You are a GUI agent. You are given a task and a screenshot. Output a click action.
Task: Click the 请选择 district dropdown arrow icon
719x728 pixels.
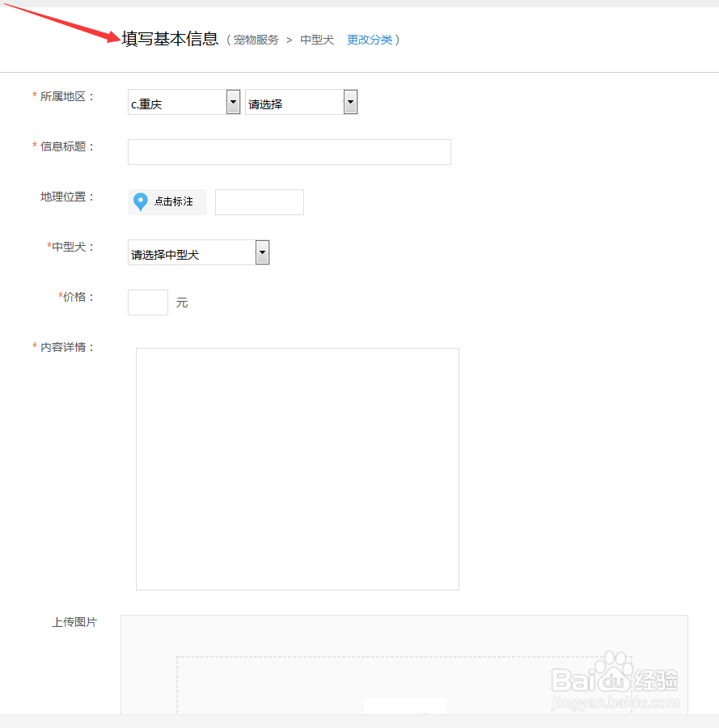349,102
